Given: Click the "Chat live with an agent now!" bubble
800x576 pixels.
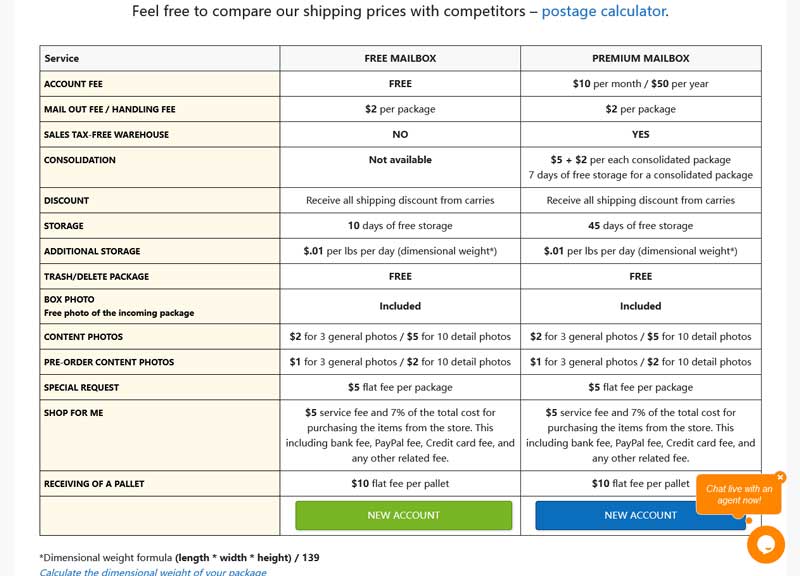Looking at the screenshot, I should tap(738, 494).
